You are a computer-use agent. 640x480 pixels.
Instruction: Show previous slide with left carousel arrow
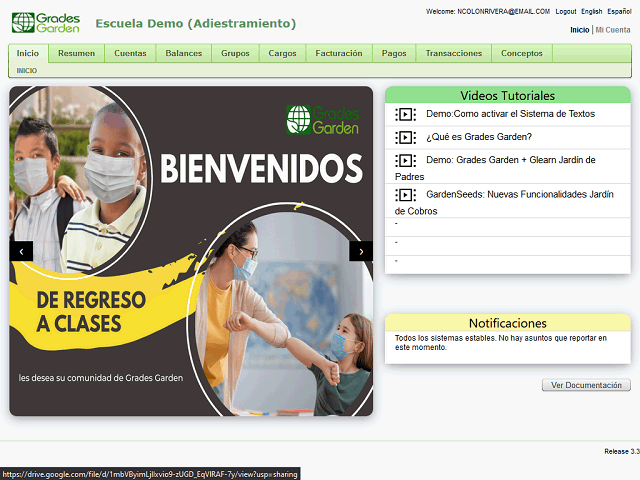point(21,251)
